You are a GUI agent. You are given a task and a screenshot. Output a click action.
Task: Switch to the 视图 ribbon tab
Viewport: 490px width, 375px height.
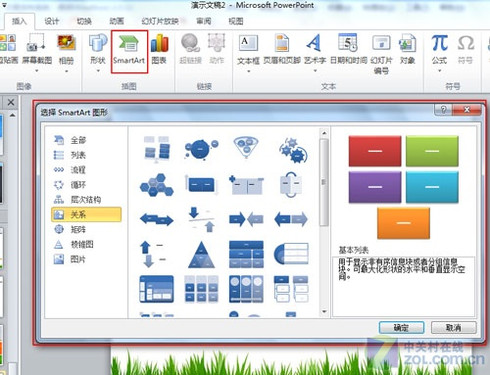tap(236, 21)
